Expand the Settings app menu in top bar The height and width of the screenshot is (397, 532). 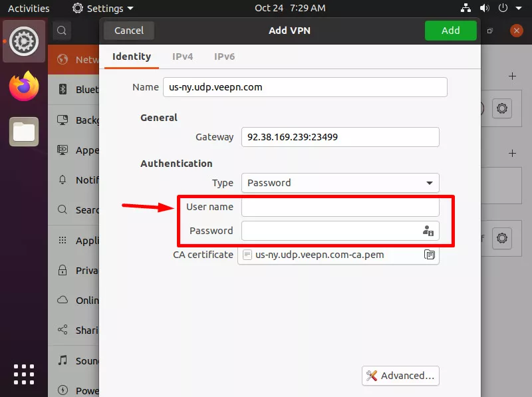(x=103, y=8)
